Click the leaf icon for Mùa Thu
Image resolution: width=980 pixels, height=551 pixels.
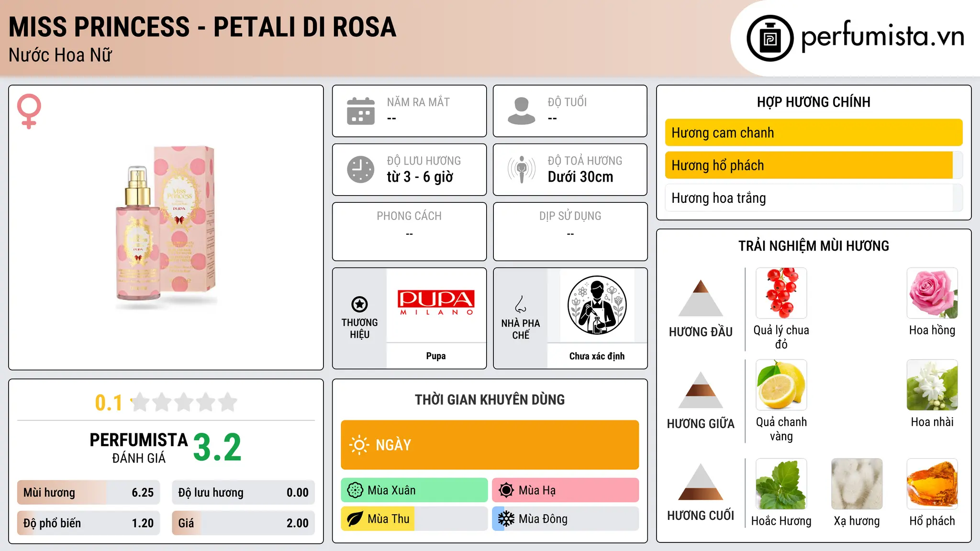tap(355, 519)
